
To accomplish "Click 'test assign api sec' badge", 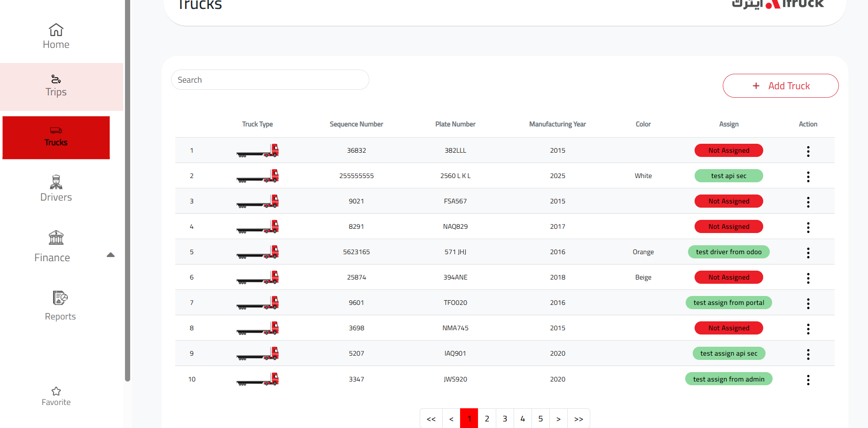I will pos(728,353).
